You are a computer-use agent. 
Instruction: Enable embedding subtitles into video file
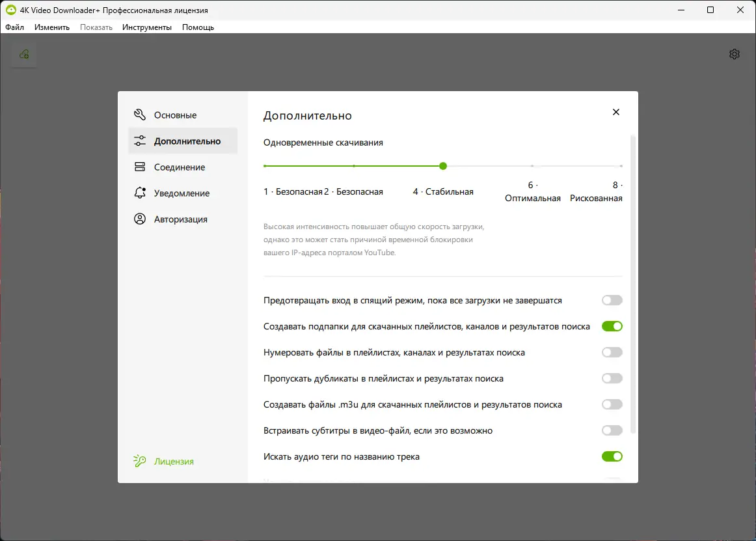(612, 430)
